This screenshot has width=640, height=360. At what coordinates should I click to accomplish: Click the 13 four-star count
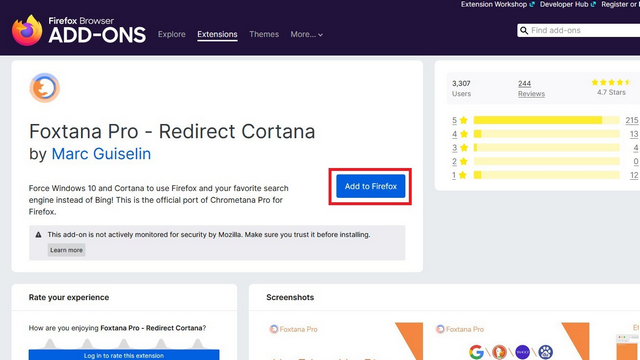click(x=634, y=134)
